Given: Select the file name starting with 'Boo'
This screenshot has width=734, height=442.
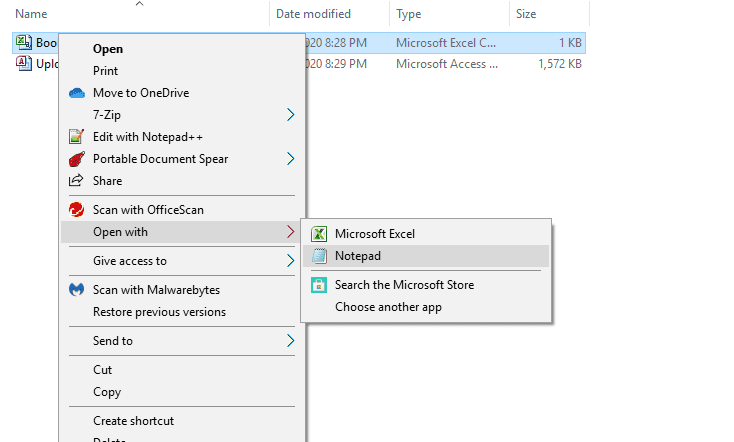Looking at the screenshot, I should pos(46,43).
